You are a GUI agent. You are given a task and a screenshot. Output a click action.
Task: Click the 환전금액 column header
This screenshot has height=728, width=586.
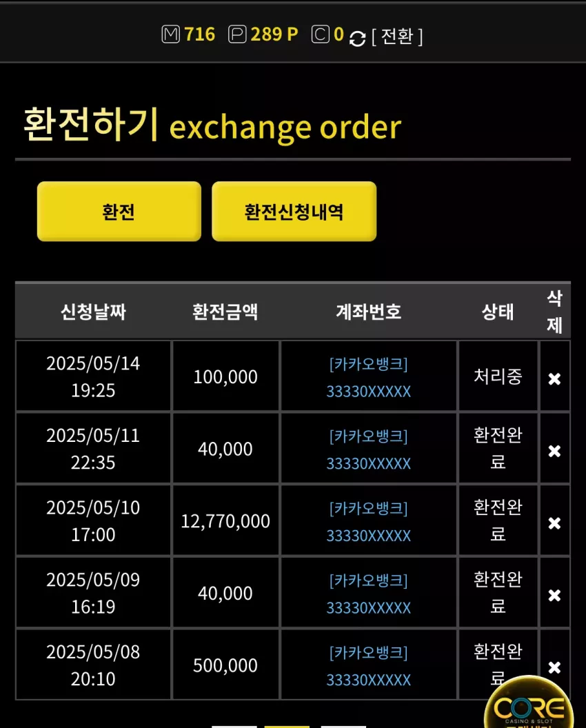click(225, 312)
